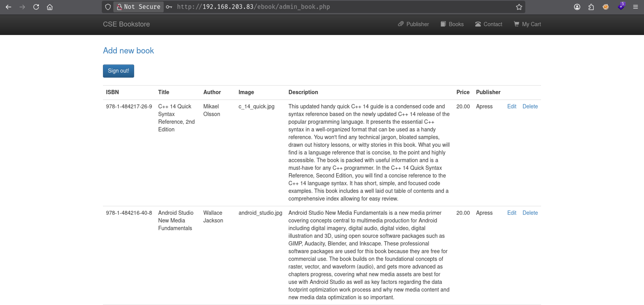Open the purple extension with badge 5
Screen dimensions: 644x305
tap(621, 7)
